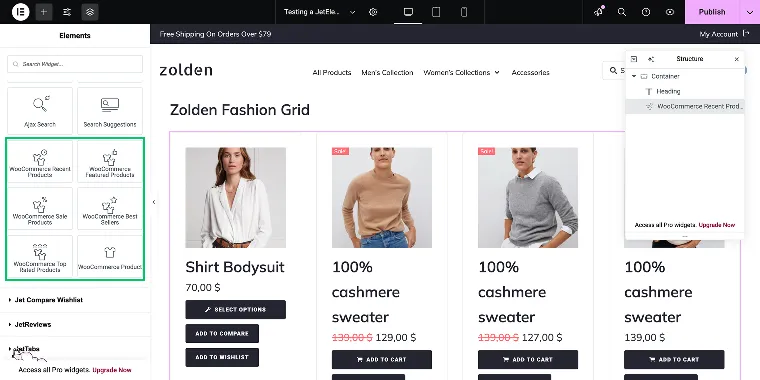Select the Search Suggestions widget
This screenshot has width=760, height=380.
[110, 111]
